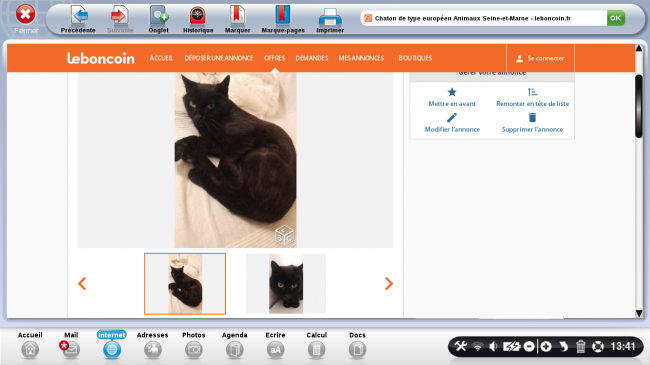Click the address bar field
This screenshot has width=650, height=365.
(484, 18)
